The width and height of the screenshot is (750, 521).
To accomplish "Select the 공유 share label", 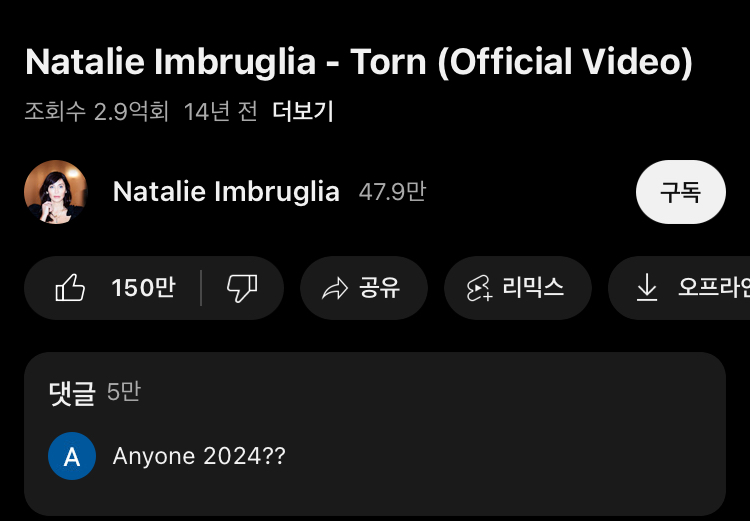I will pos(379,288).
